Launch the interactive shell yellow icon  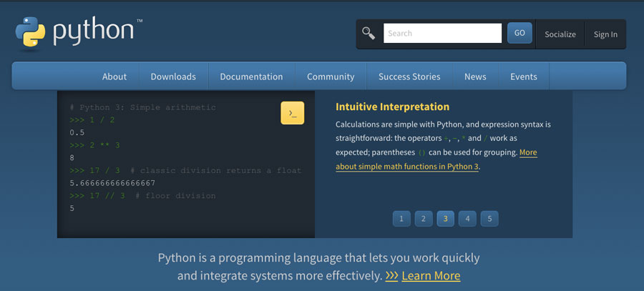293,113
